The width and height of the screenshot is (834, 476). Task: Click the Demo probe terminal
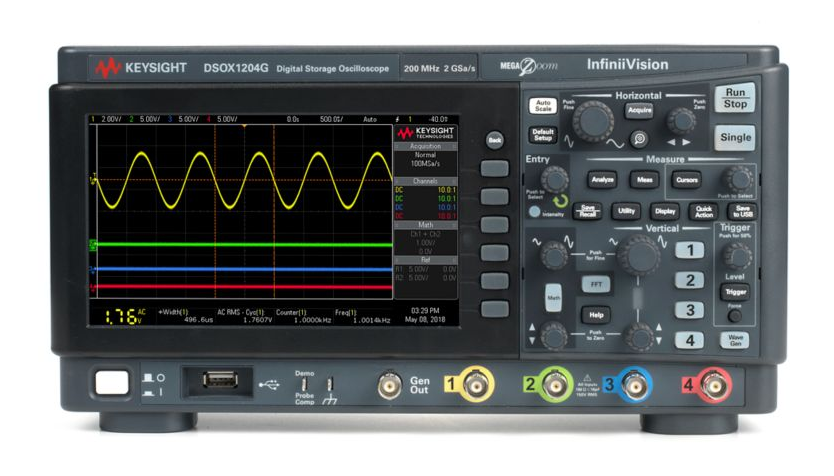tap(305, 384)
